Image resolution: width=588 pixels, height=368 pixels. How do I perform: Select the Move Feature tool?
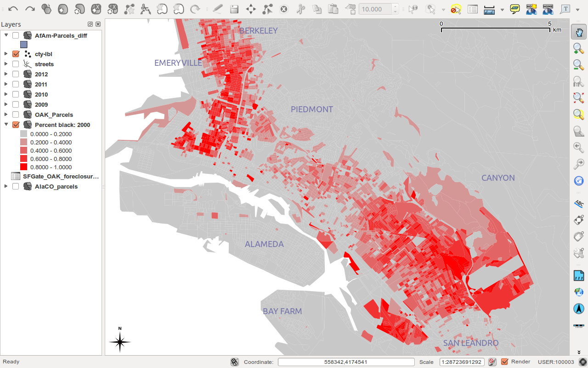pos(251,9)
